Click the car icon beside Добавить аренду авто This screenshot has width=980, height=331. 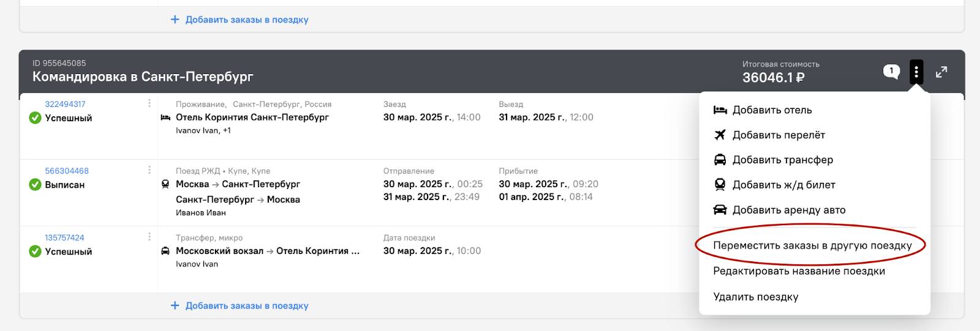(x=720, y=209)
